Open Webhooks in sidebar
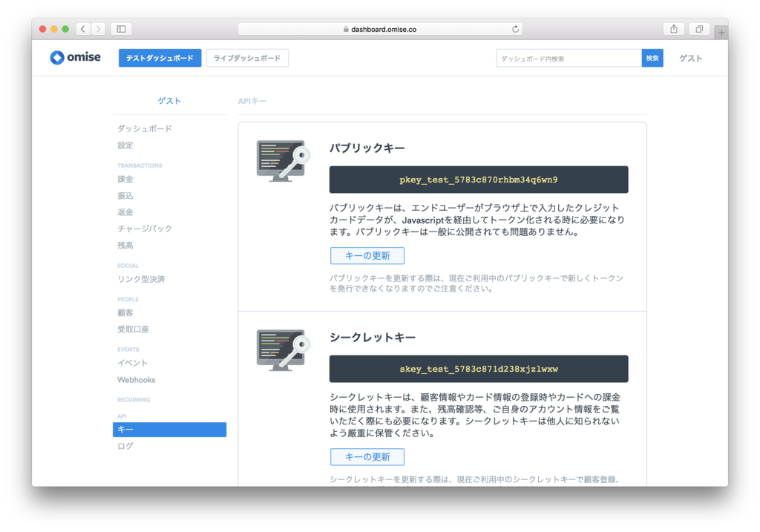Viewport: 760px width, 532px height. coord(137,380)
